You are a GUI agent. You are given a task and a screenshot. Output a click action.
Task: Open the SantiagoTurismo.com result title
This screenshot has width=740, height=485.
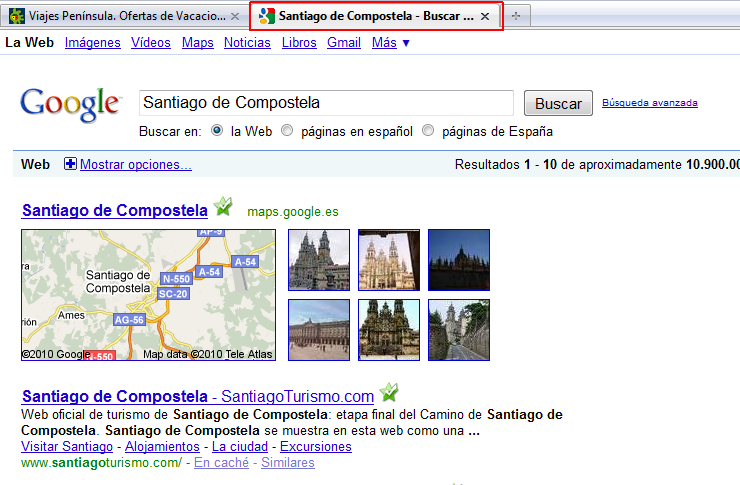click(x=198, y=396)
